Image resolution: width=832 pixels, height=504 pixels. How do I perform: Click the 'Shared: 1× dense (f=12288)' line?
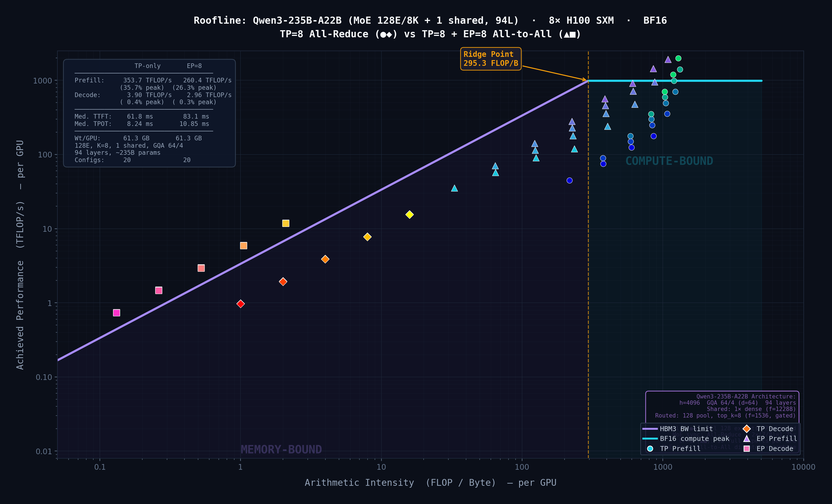751,409
